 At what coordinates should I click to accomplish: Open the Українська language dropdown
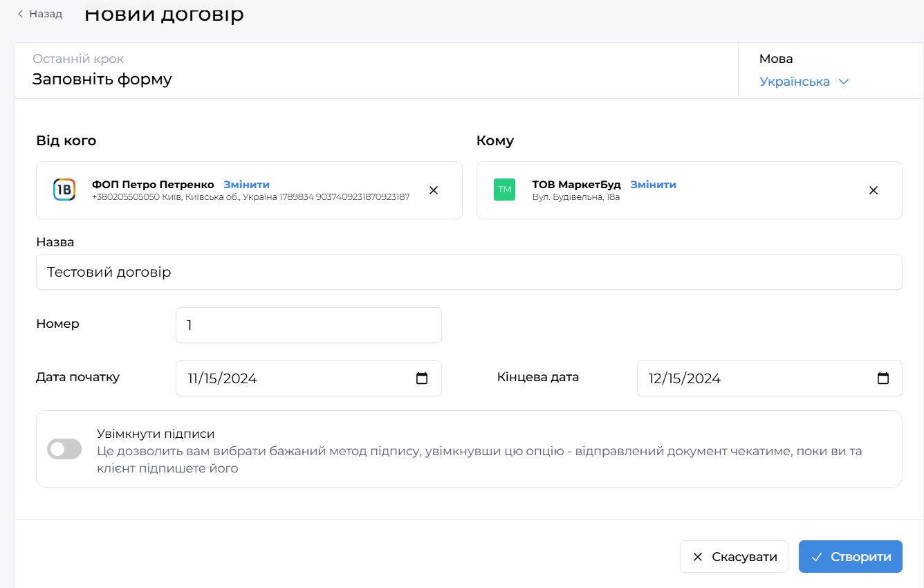click(804, 82)
